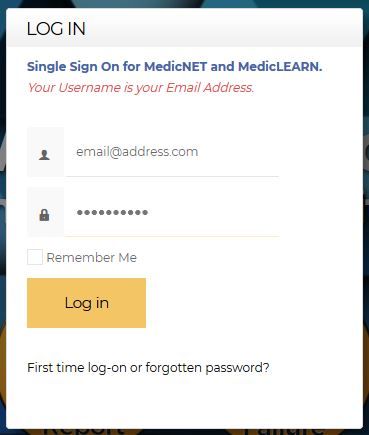The image size is (369, 435).
Task: Select the password dots in the password box
Action: click(x=112, y=212)
